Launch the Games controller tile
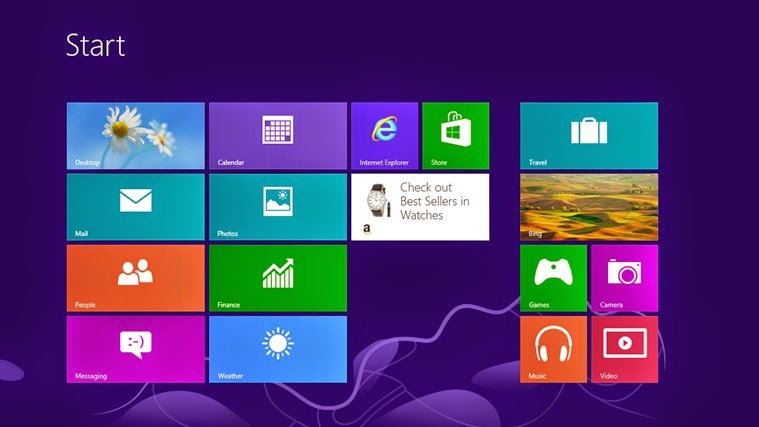The image size is (759, 427). point(553,278)
